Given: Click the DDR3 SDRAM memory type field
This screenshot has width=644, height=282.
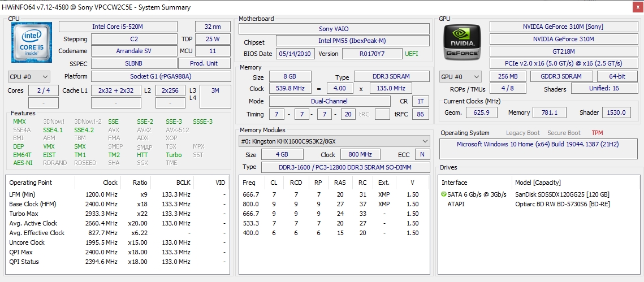Looking at the screenshot, I should [x=392, y=76].
